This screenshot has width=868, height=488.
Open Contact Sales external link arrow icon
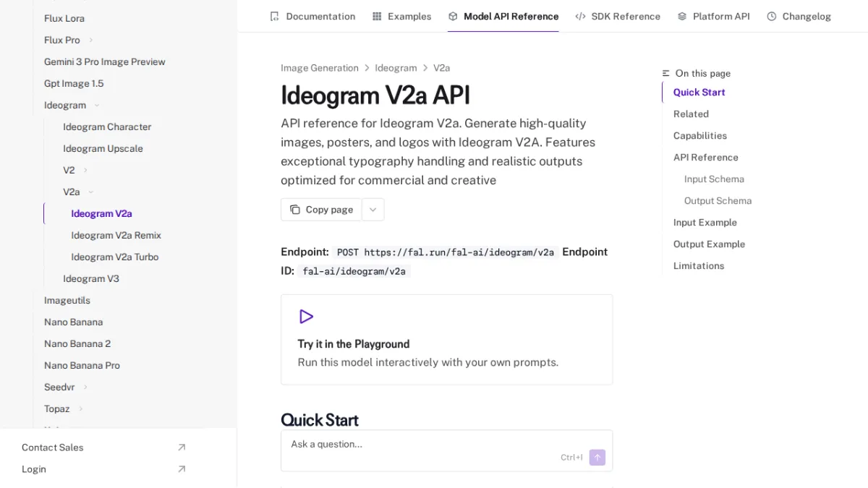point(182,448)
